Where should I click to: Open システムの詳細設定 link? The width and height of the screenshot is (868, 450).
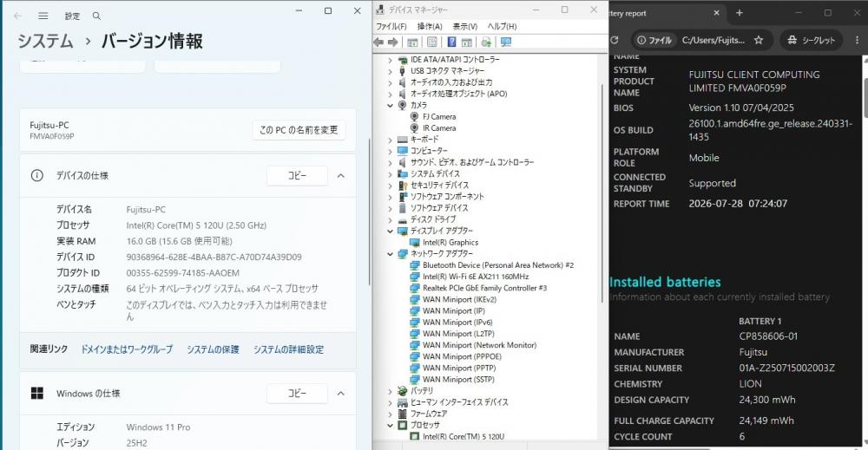(288, 349)
